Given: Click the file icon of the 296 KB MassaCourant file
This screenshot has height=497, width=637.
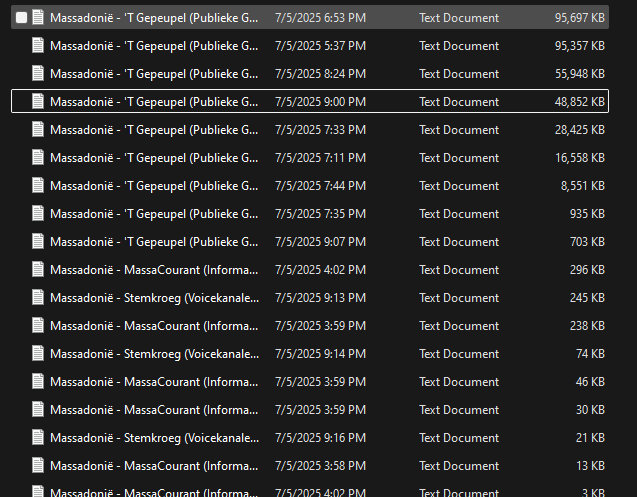Looking at the screenshot, I should [x=38, y=270].
